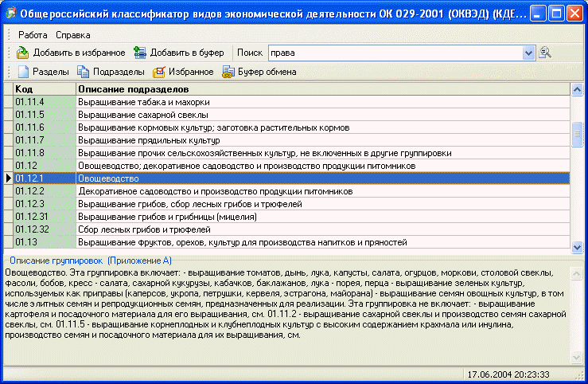The image size is (588, 384).
Task: Click the application icon in the title bar
Action: click(11, 13)
